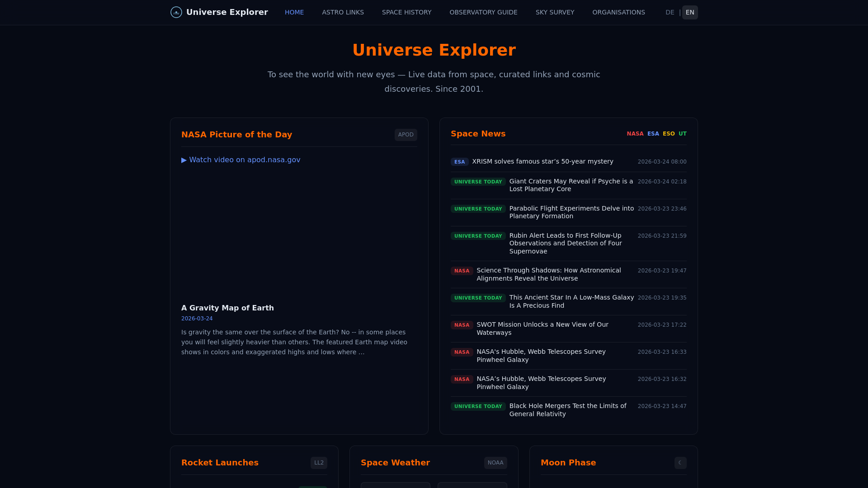Click timestamp 2026-03-23 14:47

(x=662, y=406)
